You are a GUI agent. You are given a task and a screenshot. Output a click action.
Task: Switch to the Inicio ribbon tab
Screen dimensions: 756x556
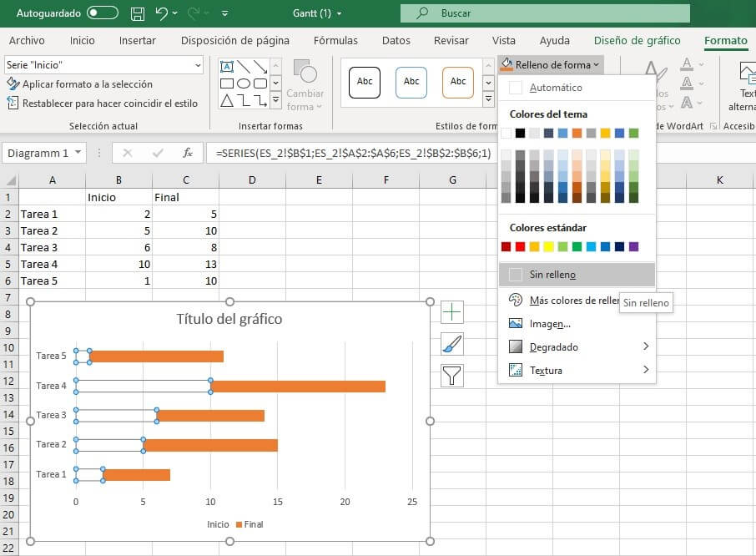(82, 41)
